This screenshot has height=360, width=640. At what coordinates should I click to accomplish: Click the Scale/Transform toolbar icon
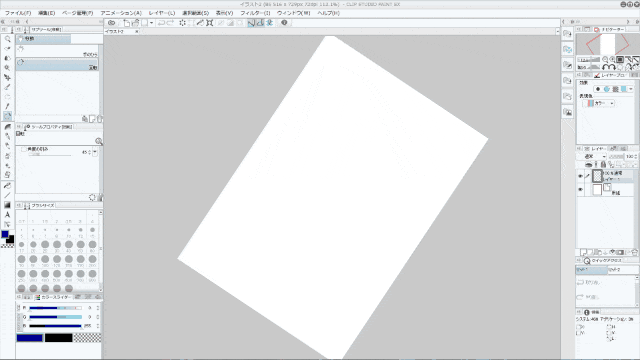209,23
